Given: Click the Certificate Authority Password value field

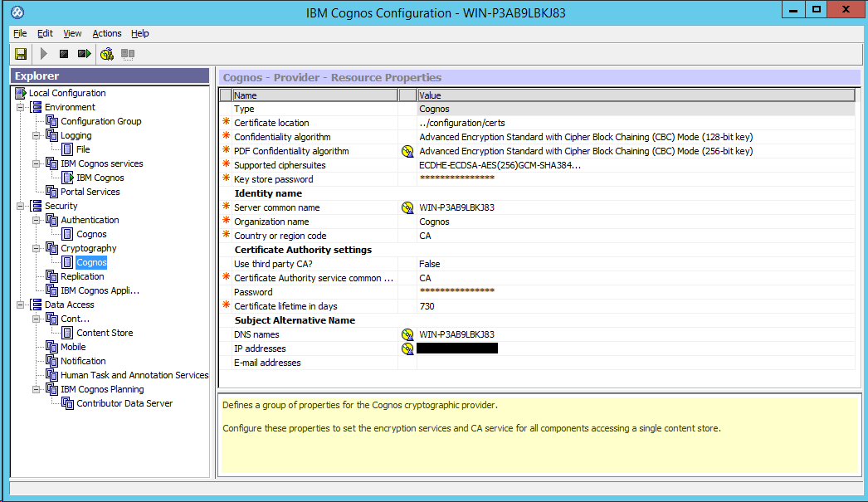Looking at the screenshot, I should (636, 292).
